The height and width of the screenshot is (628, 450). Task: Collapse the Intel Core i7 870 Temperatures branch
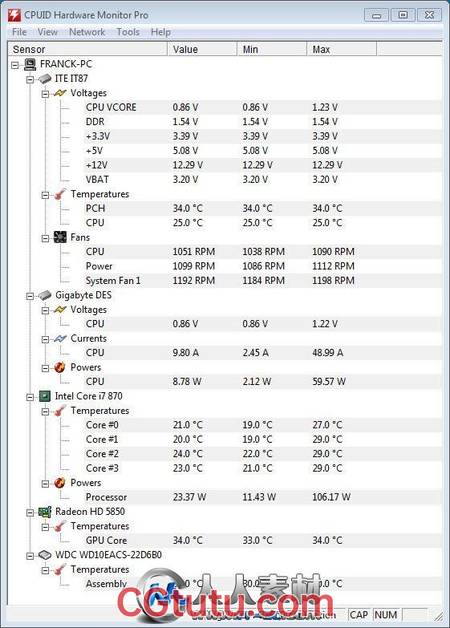45,412
